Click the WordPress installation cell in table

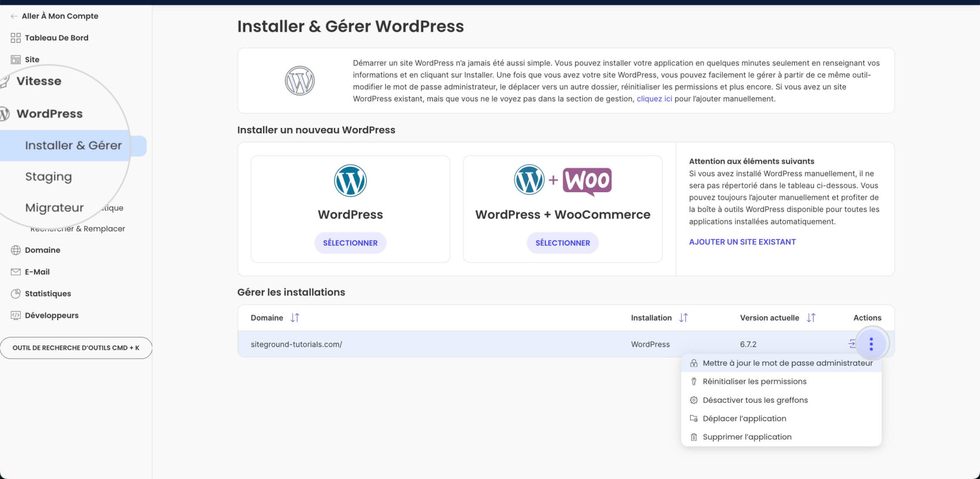click(650, 345)
